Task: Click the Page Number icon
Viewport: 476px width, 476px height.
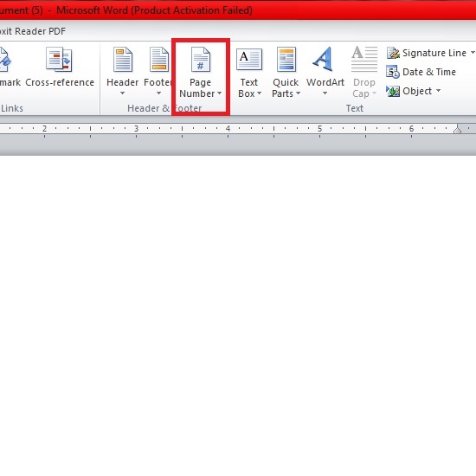Action: [201, 59]
